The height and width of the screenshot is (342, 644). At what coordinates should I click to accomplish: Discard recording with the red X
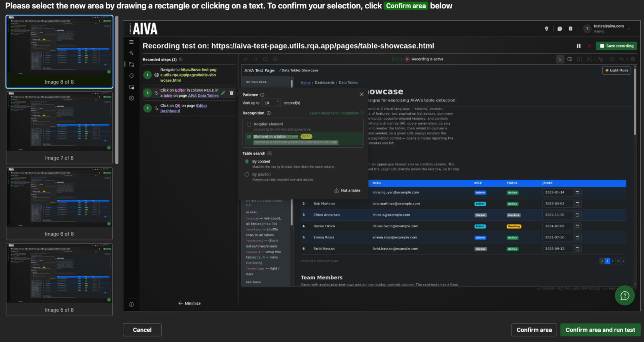(x=589, y=46)
